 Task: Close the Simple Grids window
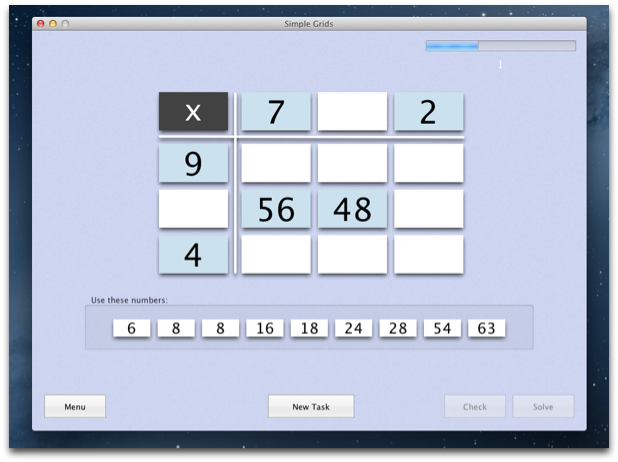click(x=41, y=24)
